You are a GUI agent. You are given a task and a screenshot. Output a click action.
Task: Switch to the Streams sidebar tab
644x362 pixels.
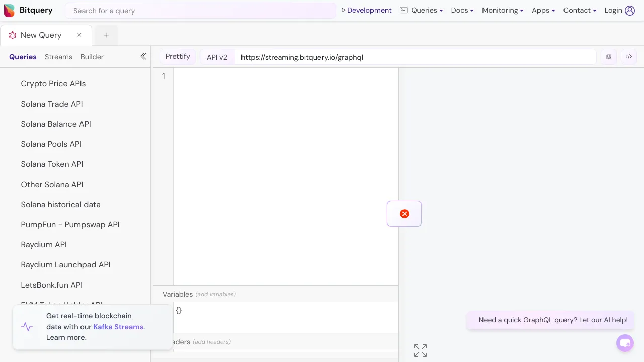pos(58,57)
